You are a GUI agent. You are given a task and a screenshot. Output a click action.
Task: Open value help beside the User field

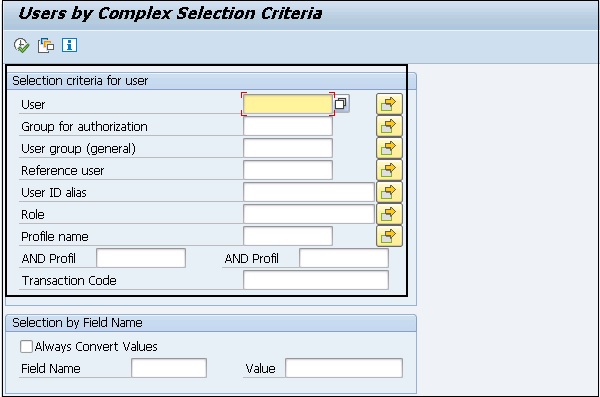click(x=341, y=104)
